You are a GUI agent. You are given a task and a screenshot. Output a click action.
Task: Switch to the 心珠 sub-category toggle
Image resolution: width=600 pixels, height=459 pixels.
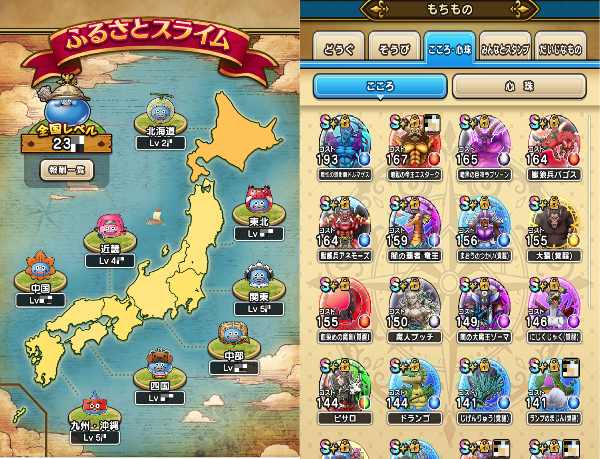coord(519,86)
